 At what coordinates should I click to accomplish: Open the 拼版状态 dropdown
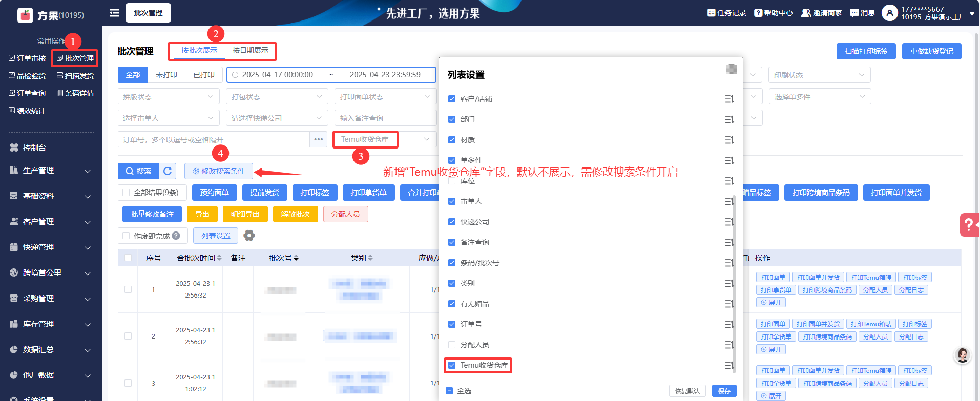coord(169,97)
